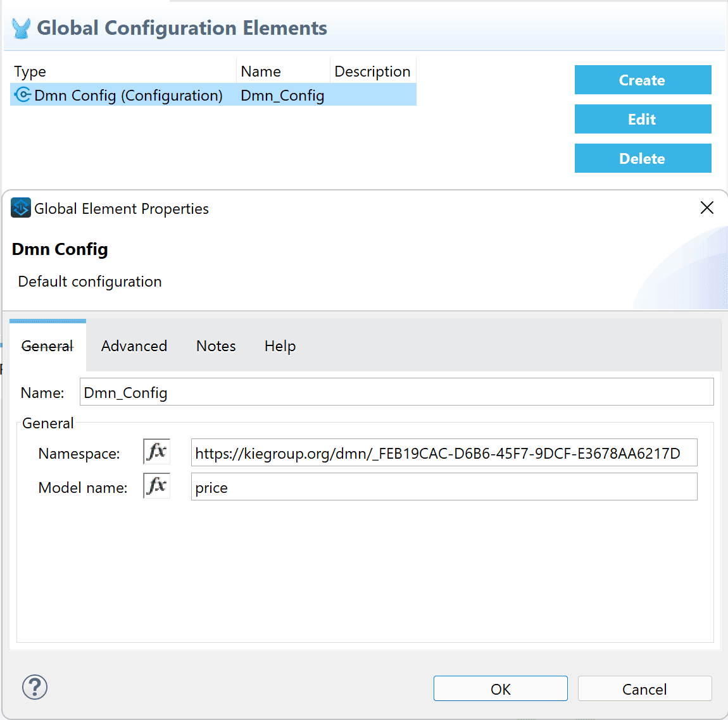Click the Model name field containing price
The height and width of the screenshot is (720, 728).
[443, 487]
